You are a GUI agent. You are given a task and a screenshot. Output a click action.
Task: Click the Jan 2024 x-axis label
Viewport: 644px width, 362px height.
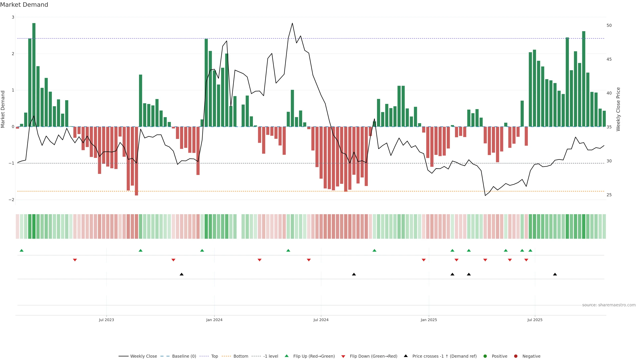pyautogui.click(x=214, y=320)
